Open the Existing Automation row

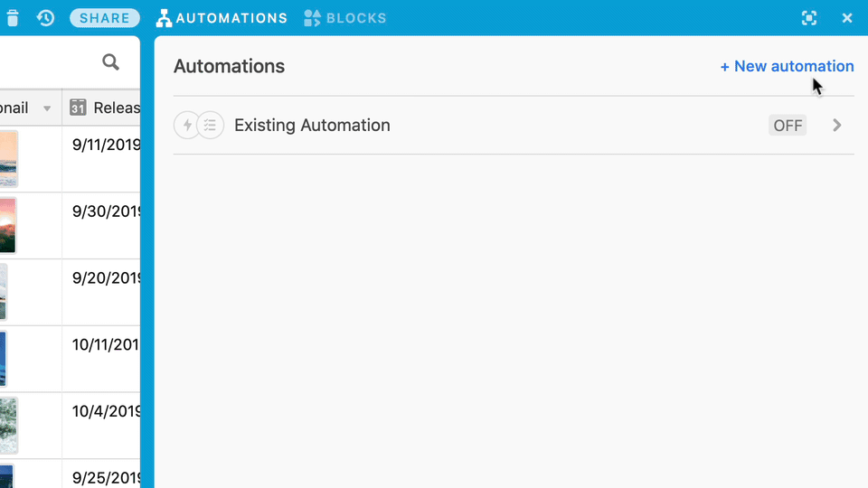[514, 125]
